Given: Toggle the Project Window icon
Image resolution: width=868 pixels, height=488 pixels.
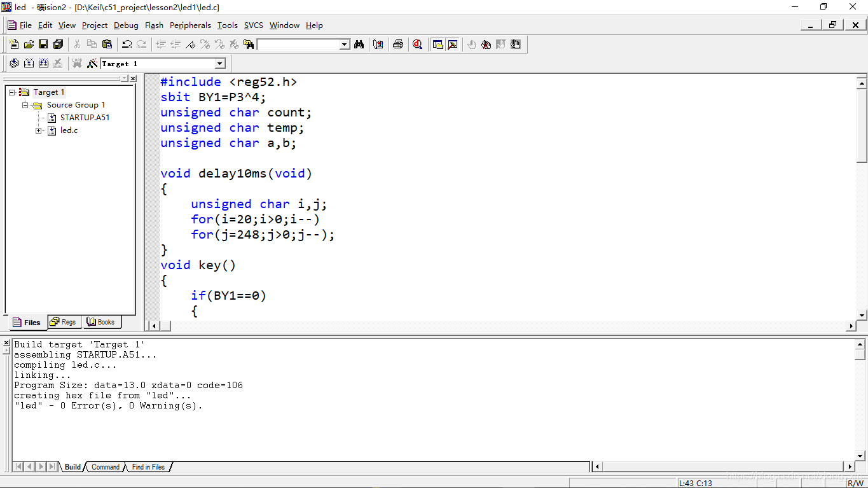Looking at the screenshot, I should point(437,45).
